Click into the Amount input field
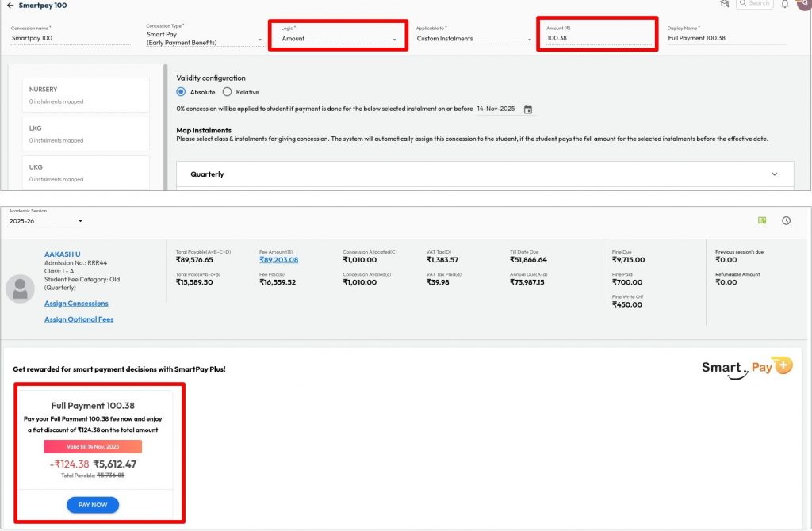812x531 pixels. click(595, 38)
